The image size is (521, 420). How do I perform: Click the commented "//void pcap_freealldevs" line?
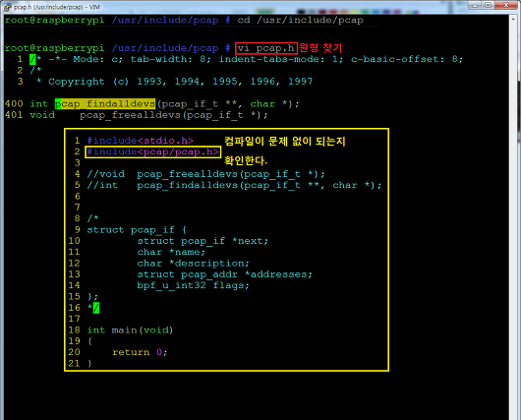tap(206, 174)
